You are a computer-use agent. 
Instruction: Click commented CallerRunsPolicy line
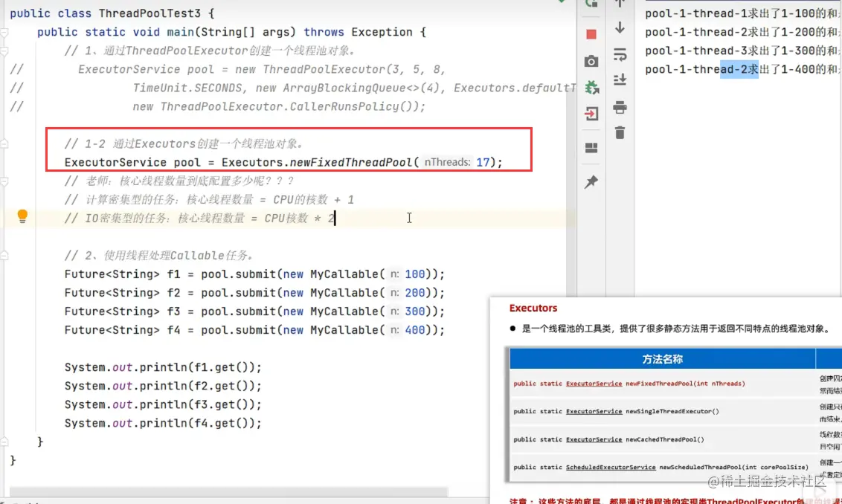tap(279, 107)
